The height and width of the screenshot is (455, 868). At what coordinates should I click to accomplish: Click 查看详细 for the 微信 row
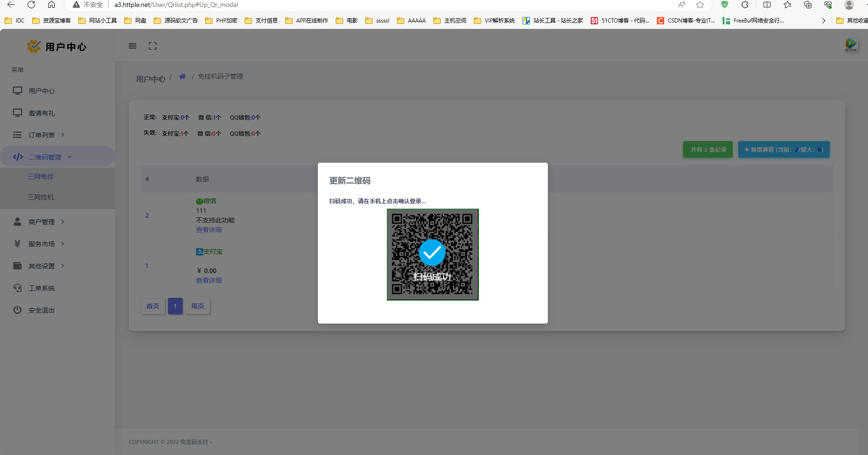209,230
